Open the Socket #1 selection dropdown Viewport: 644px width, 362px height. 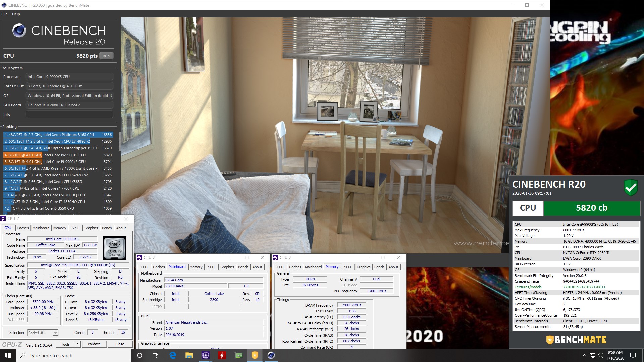point(43,333)
